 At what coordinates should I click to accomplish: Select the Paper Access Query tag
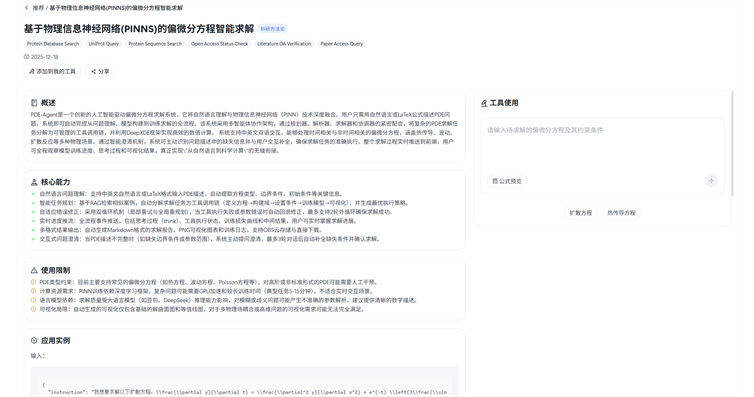point(341,44)
